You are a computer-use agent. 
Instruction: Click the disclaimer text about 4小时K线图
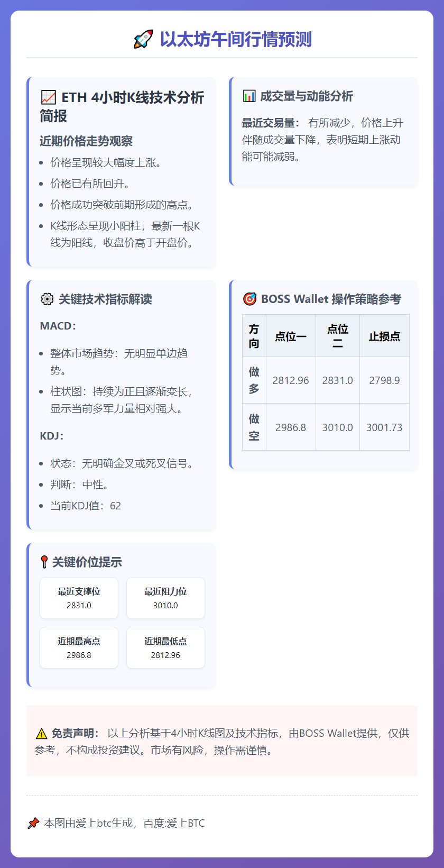point(222,742)
